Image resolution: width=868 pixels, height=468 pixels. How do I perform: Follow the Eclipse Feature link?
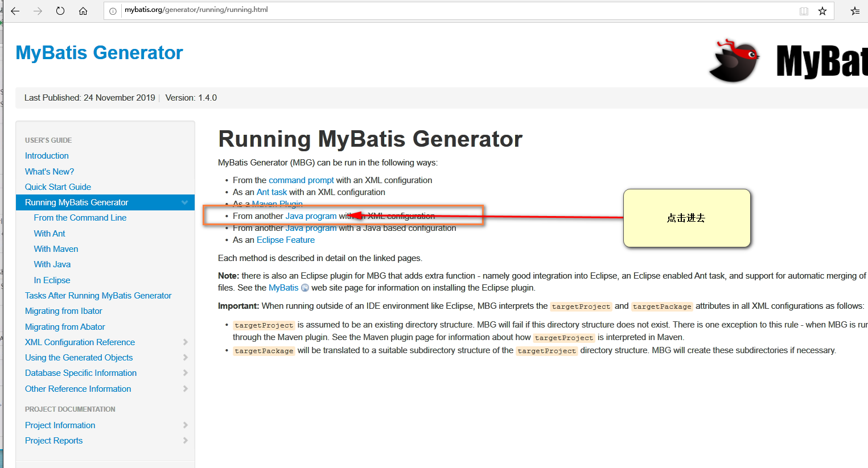coord(286,240)
